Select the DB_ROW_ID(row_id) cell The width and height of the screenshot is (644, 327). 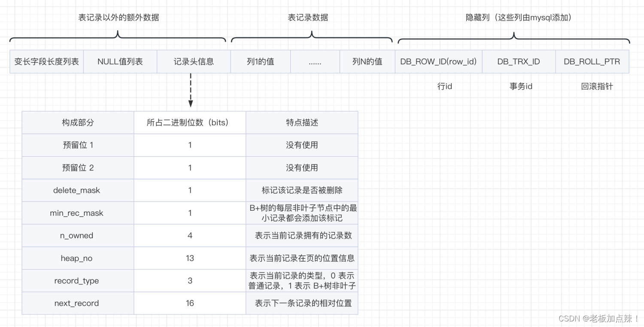tap(438, 61)
